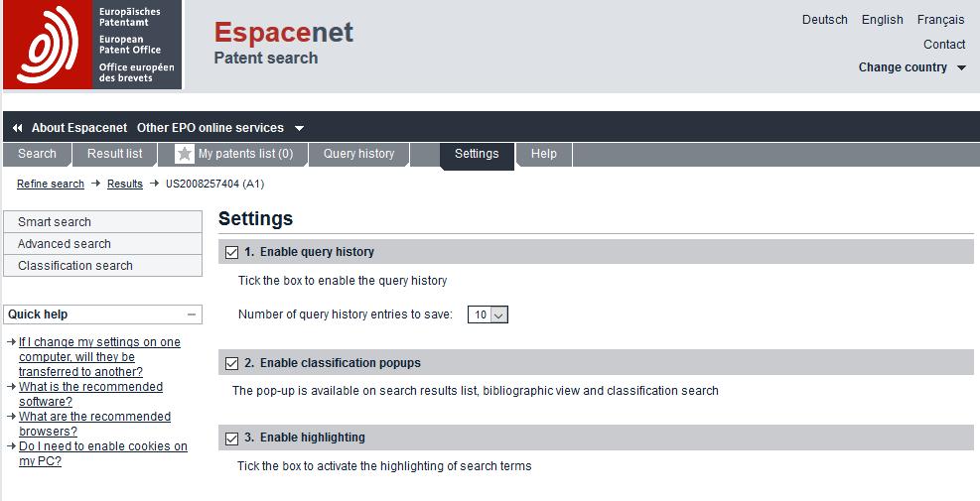980x501 pixels.
Task: Click the '3. Enable highlighting' heading
Action: pos(305,438)
